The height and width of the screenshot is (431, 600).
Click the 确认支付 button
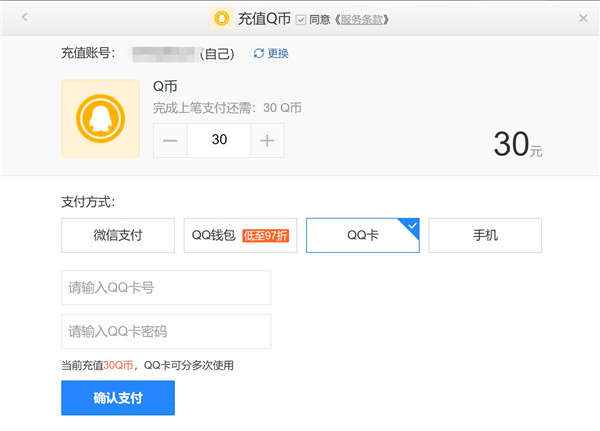coord(118,398)
